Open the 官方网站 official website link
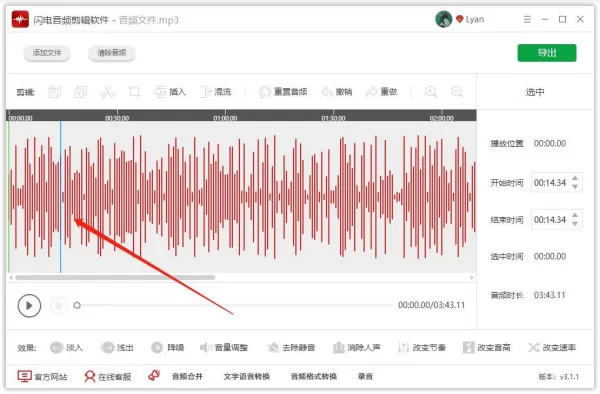Image resolution: width=600 pixels, height=394 pixels. pyautogui.click(x=42, y=376)
